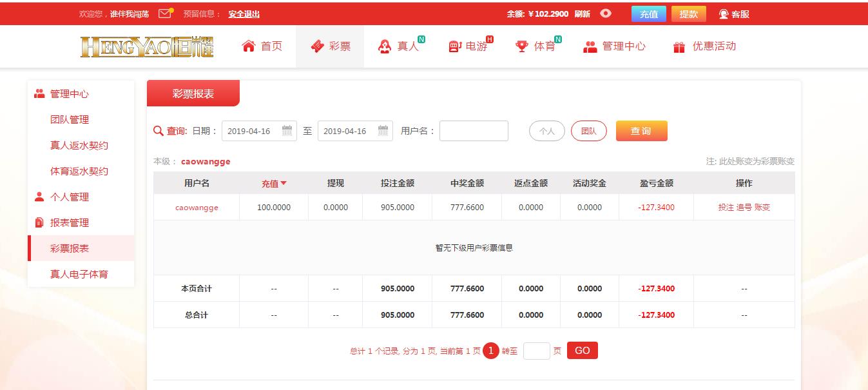
Task: Click the start date input field
Action: [x=259, y=131]
